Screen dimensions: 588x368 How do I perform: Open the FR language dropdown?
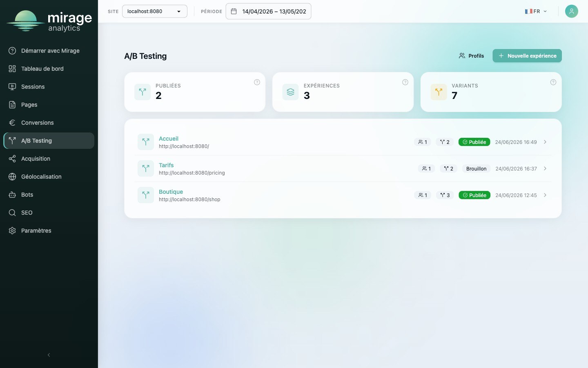point(536,11)
